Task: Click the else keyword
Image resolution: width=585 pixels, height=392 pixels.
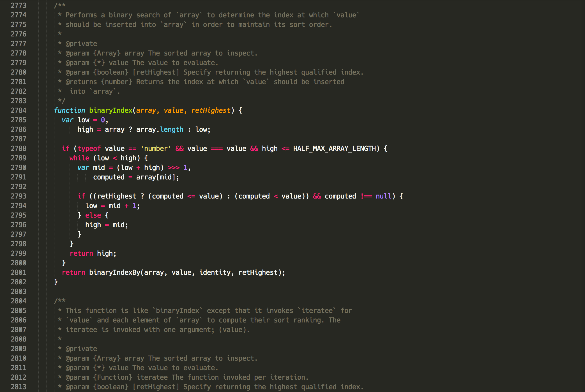Action: coord(93,215)
